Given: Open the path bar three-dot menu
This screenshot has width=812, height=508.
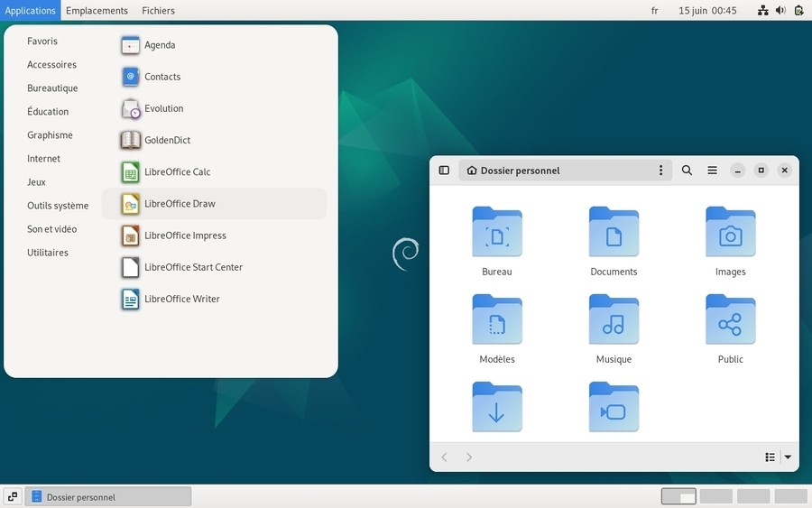Looking at the screenshot, I should (660, 171).
